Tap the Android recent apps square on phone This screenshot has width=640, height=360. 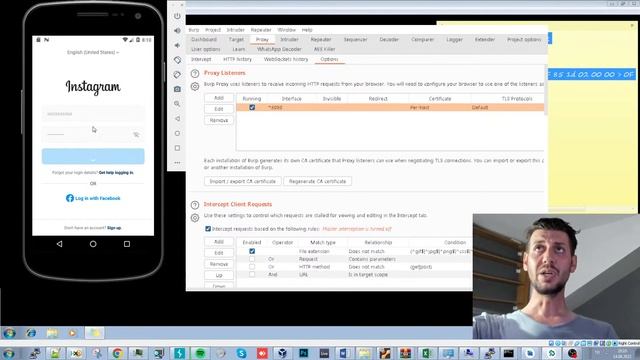pos(127,244)
